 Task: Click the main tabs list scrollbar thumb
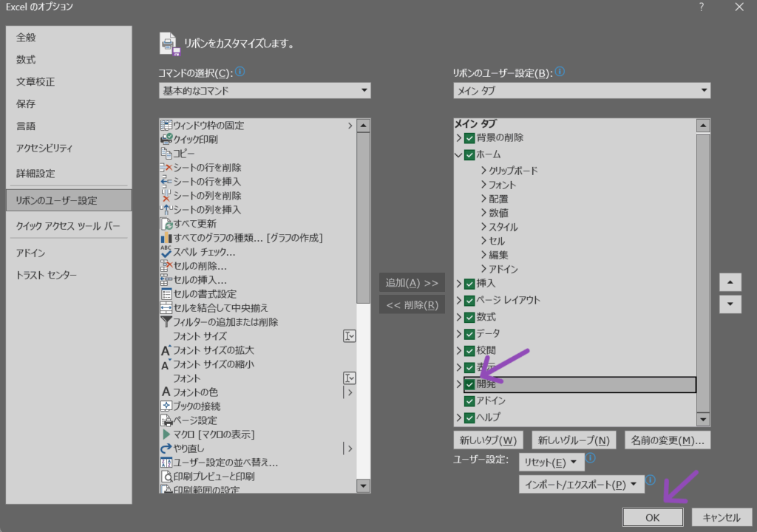point(703,273)
